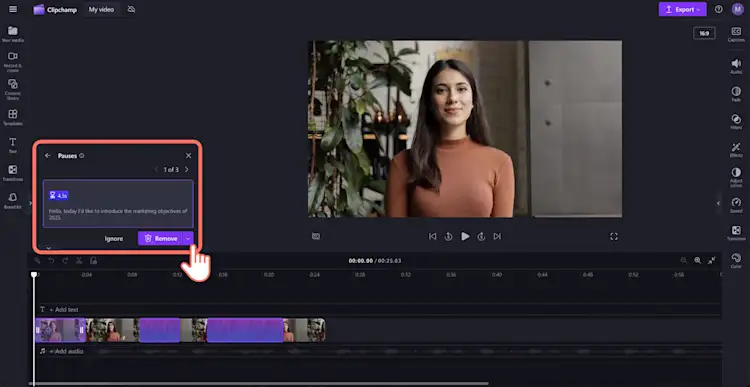Rewind five seconds
Image resolution: width=750 pixels, height=387 pixels.
point(448,236)
